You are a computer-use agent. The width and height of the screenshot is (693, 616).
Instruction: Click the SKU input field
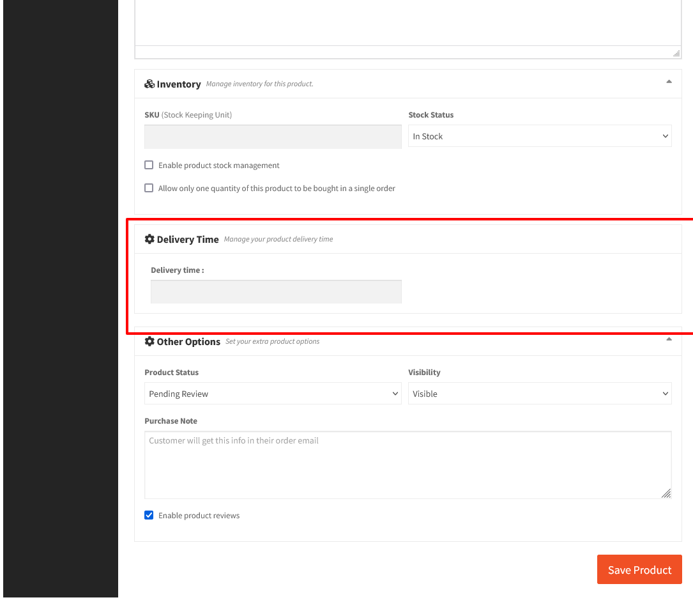click(x=273, y=136)
